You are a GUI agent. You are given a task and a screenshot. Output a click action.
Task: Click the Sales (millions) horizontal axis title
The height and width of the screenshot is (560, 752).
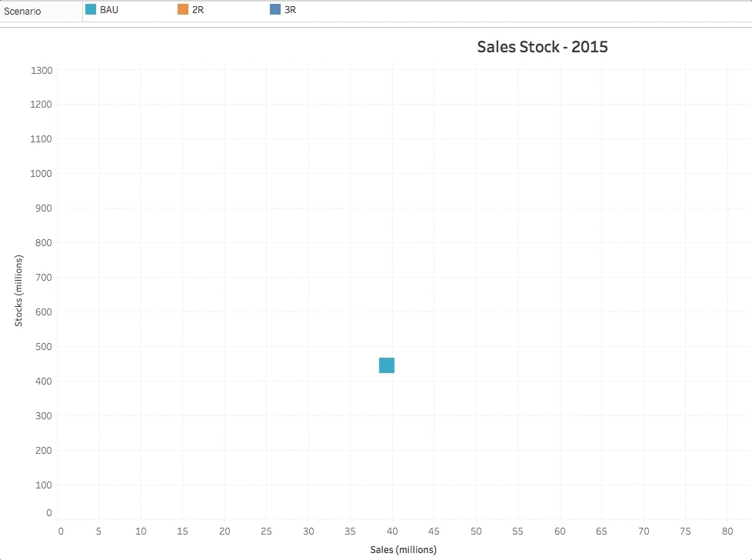pos(403,549)
